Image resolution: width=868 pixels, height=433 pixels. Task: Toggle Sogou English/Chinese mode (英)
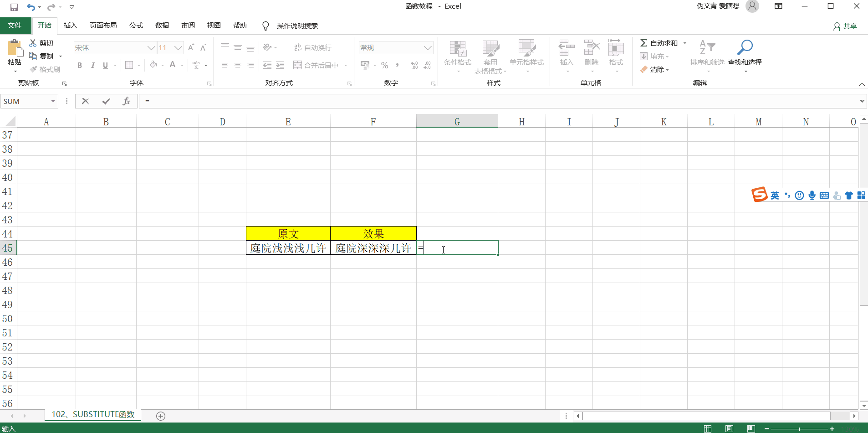pos(775,196)
